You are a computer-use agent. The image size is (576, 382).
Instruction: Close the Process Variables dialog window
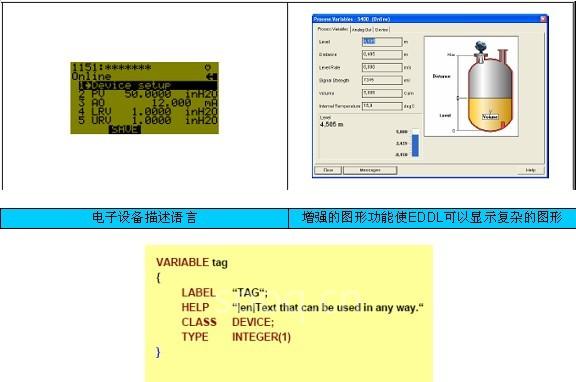click(x=543, y=19)
